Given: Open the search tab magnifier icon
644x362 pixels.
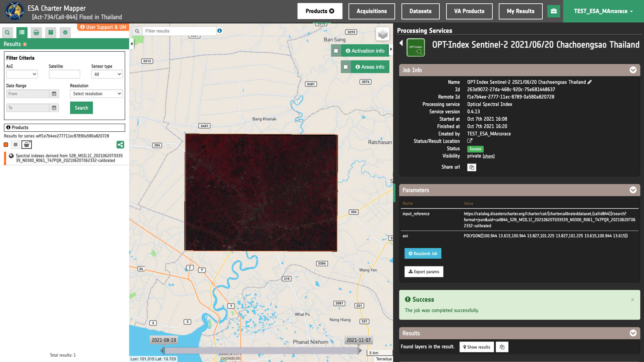Looking at the screenshot, I should (x=7, y=33).
